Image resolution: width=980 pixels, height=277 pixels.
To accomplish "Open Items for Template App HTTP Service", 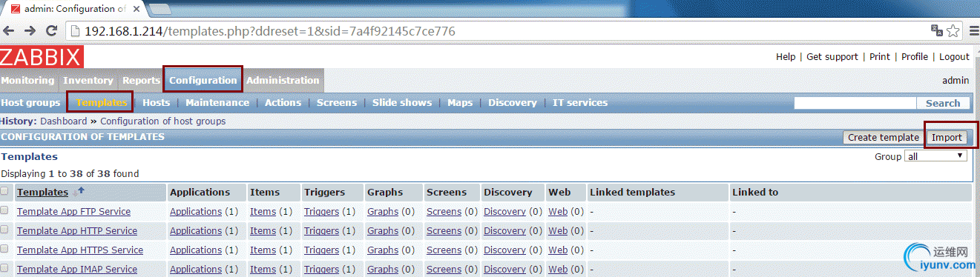I will pyautogui.click(x=263, y=230).
